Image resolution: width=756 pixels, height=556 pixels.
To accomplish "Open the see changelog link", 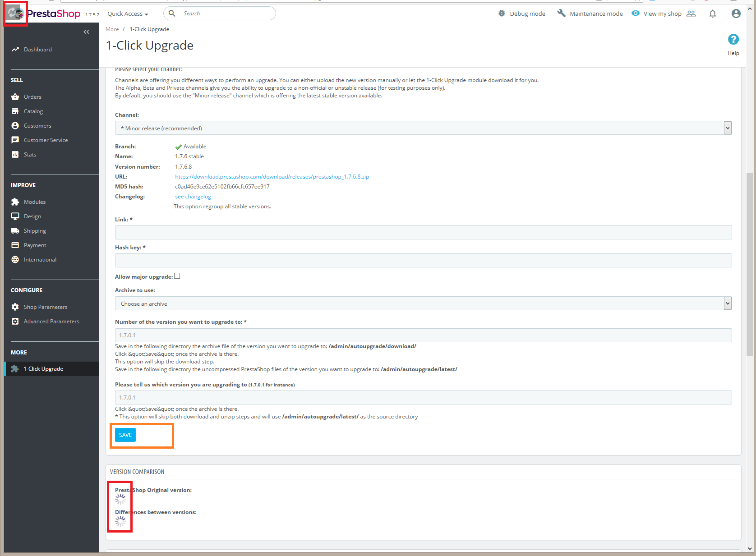I will [193, 197].
